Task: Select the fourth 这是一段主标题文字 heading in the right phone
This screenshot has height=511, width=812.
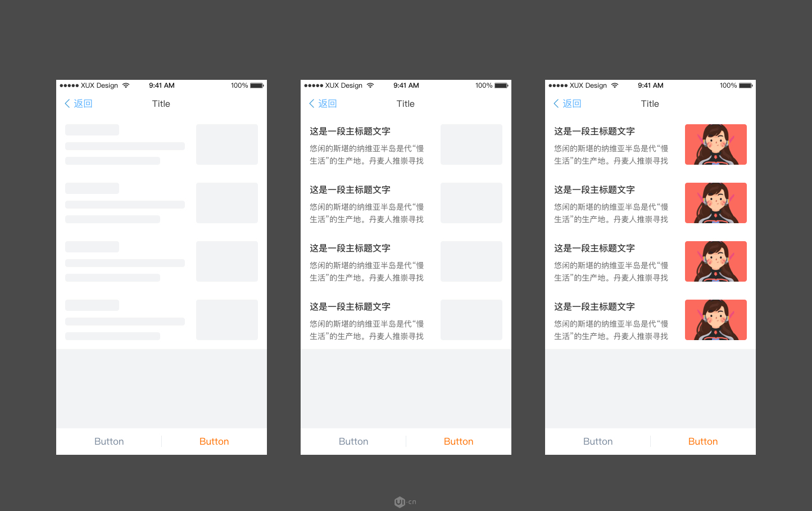Action: tap(595, 306)
